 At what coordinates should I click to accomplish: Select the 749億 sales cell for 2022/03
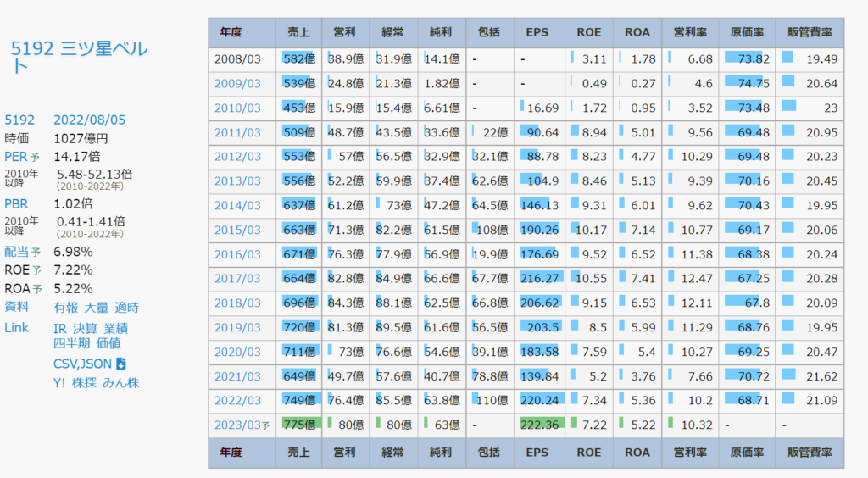299,401
